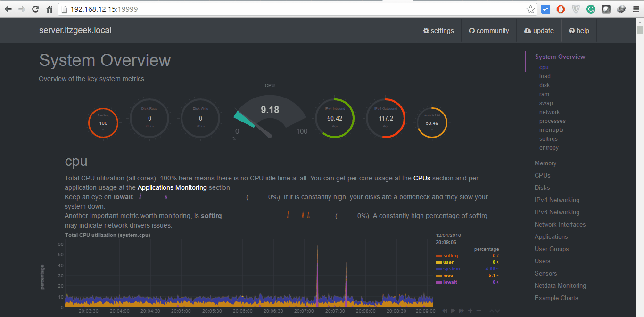Open the Applications Monitoring link in the text
The image size is (644, 317).
tap(172, 187)
